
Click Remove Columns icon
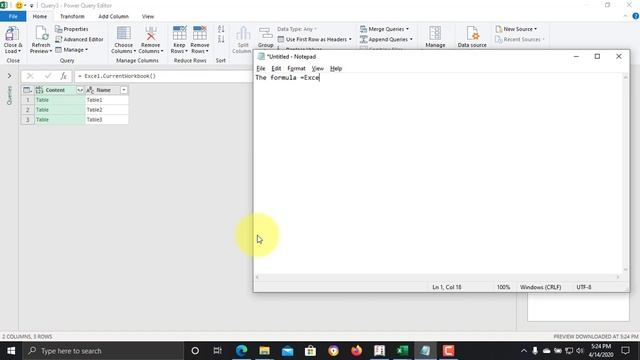[x=151, y=33]
